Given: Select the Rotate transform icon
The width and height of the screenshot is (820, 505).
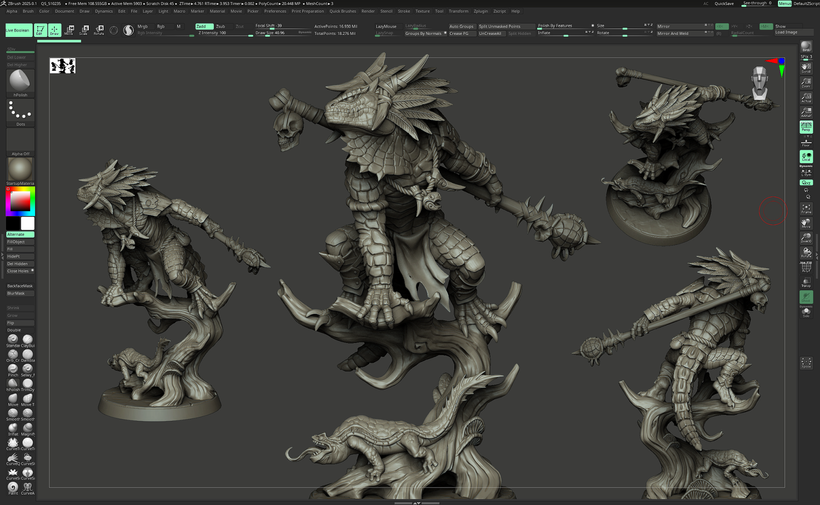Looking at the screenshot, I should [x=98, y=30].
